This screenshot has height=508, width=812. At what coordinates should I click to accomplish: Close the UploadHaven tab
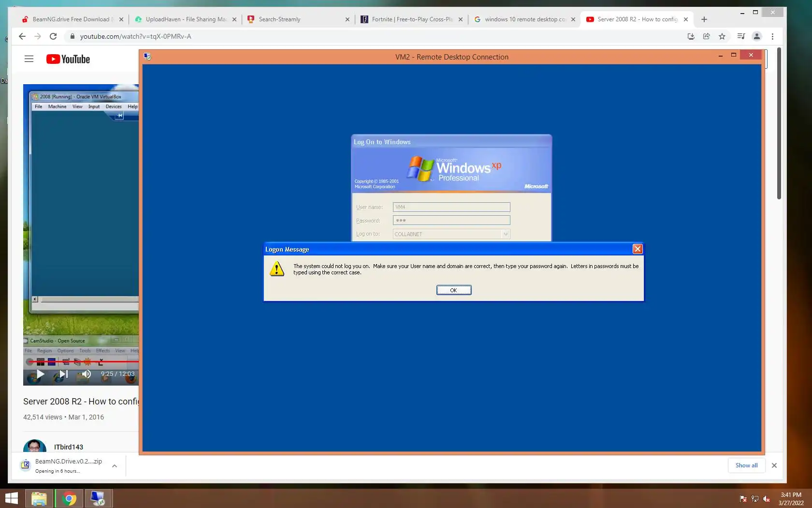click(x=234, y=19)
